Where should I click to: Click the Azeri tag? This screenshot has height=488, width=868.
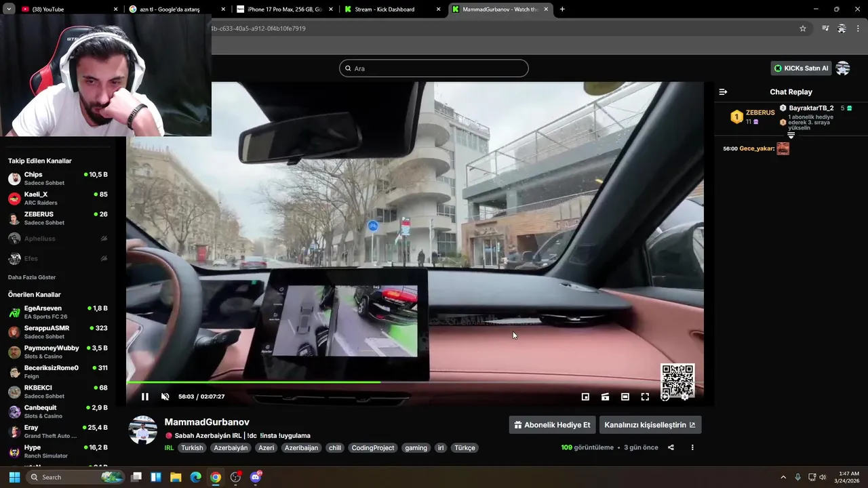click(266, 448)
